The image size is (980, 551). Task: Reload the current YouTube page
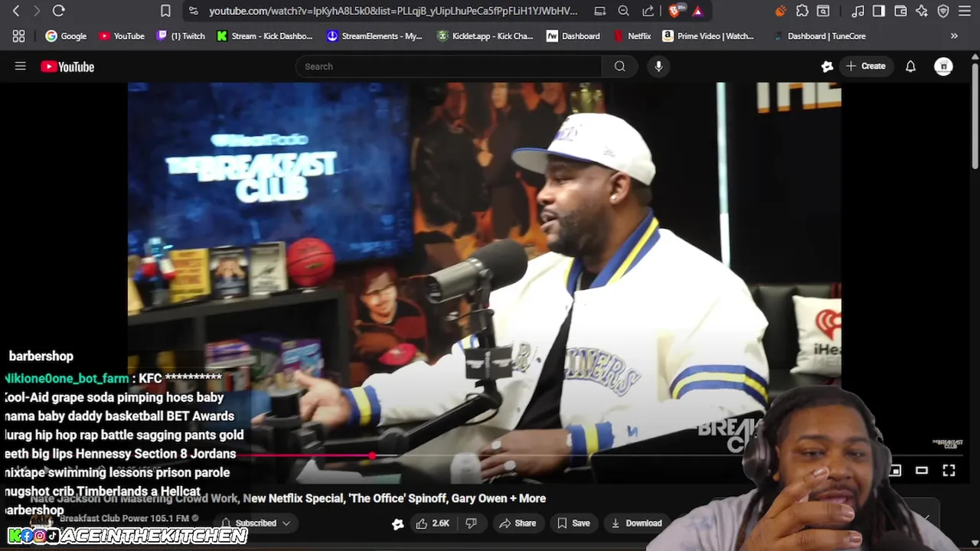[x=58, y=11]
